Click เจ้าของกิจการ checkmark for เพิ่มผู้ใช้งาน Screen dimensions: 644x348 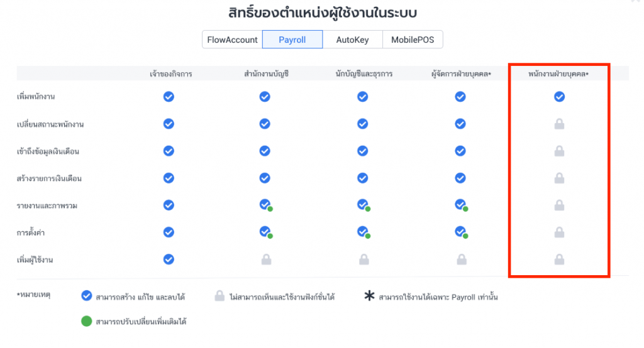[169, 259]
